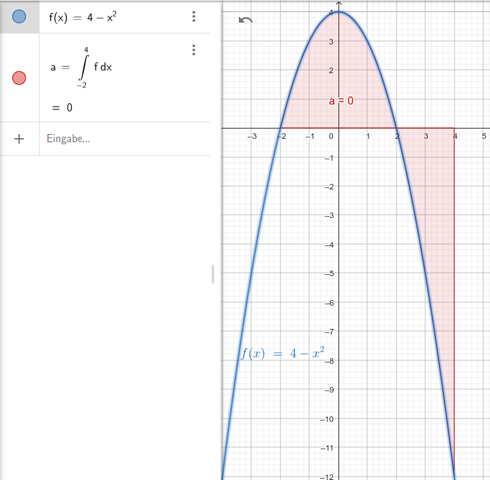Click the result value = 0 in algebra view

(x=62, y=108)
